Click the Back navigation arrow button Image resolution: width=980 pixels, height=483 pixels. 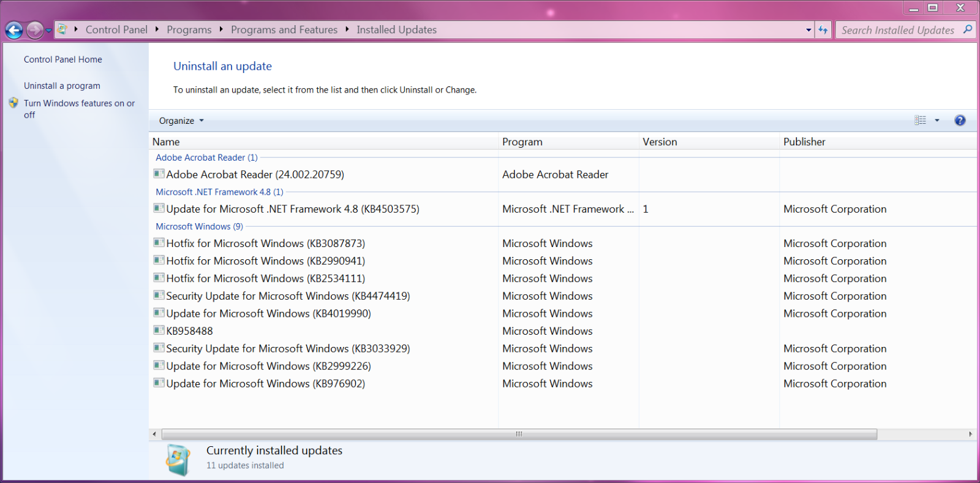pos(14,30)
